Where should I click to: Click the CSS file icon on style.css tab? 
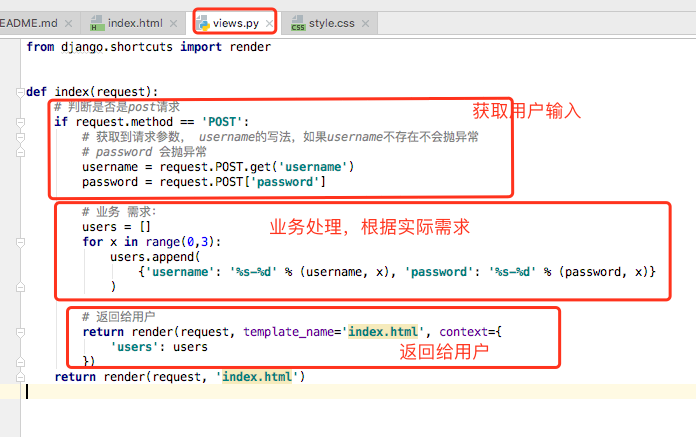click(298, 23)
